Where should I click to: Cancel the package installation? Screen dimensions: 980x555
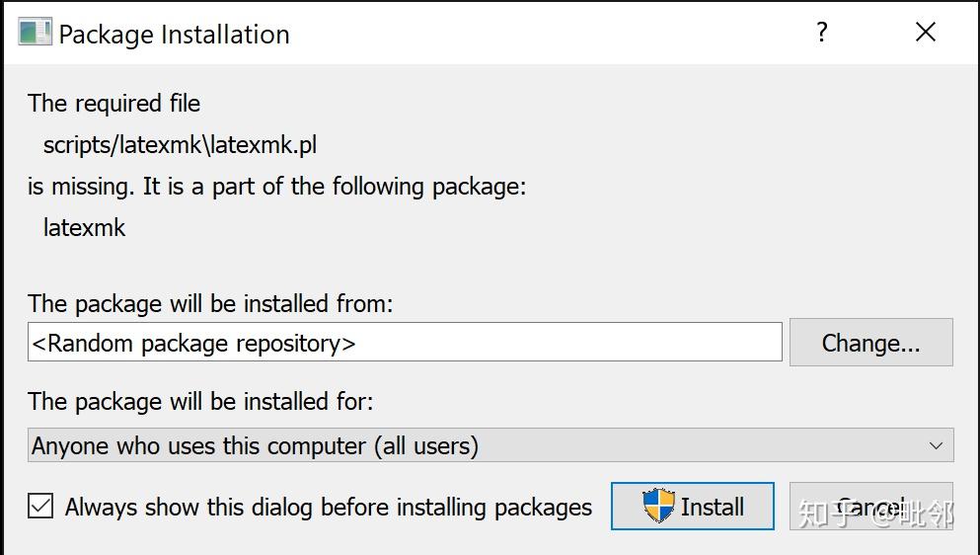pos(870,506)
